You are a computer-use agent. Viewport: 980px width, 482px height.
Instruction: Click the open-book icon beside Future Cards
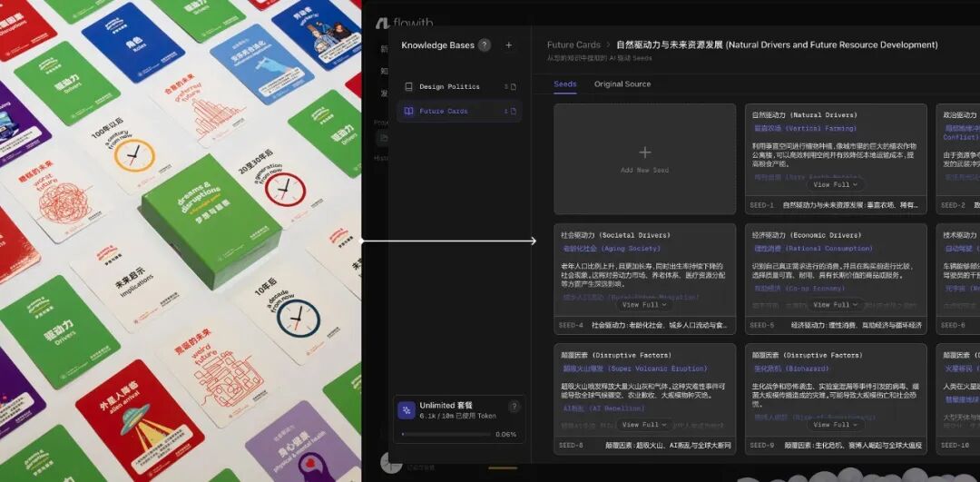coord(408,112)
